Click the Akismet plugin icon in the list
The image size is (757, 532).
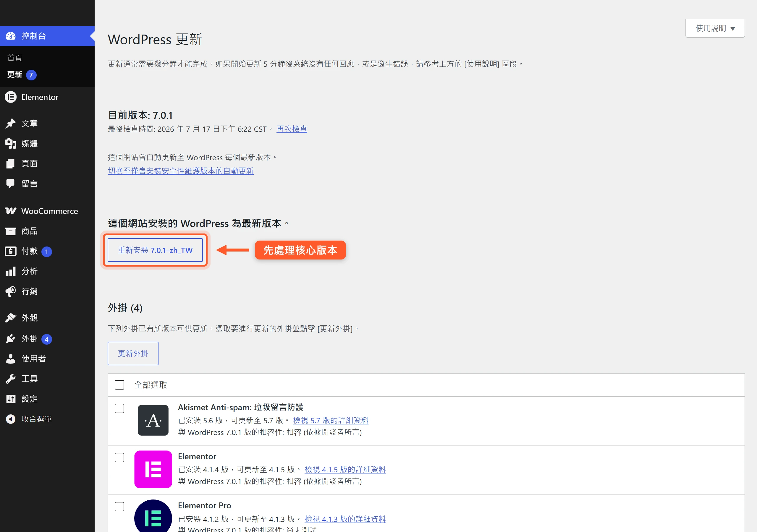coord(153,420)
